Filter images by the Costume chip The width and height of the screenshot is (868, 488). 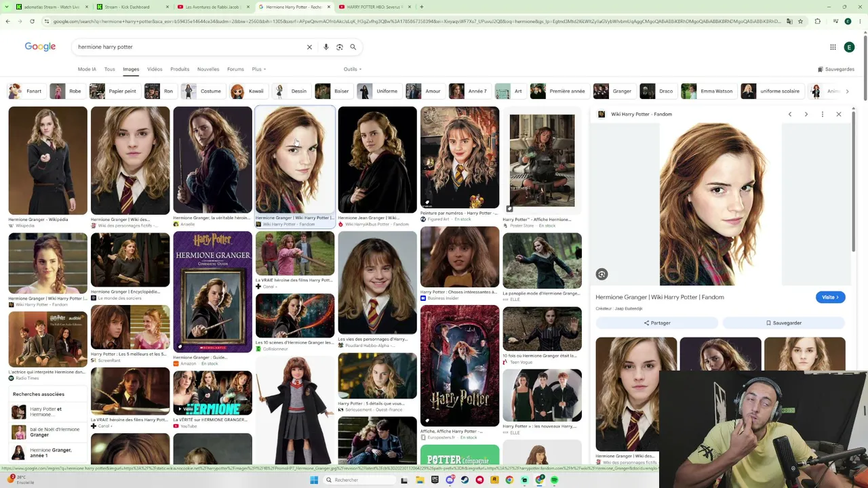coord(203,91)
